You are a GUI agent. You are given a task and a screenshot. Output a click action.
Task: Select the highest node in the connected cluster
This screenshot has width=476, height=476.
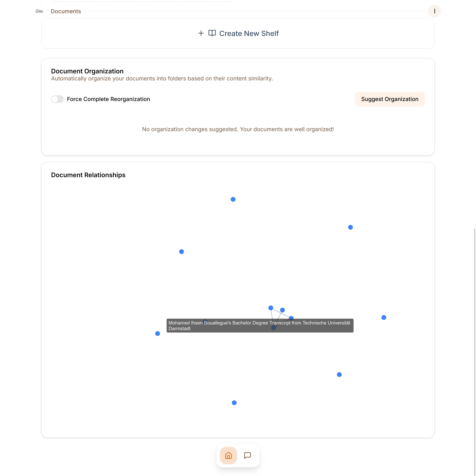271,307
